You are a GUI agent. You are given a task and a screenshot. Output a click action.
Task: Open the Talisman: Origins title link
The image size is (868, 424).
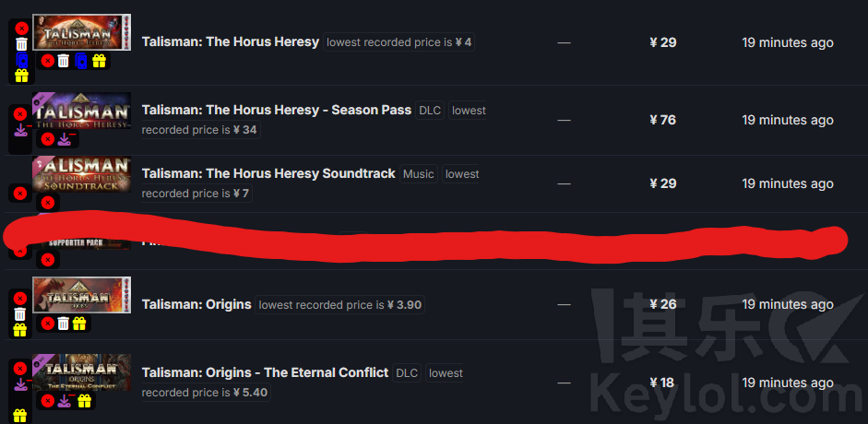(196, 304)
